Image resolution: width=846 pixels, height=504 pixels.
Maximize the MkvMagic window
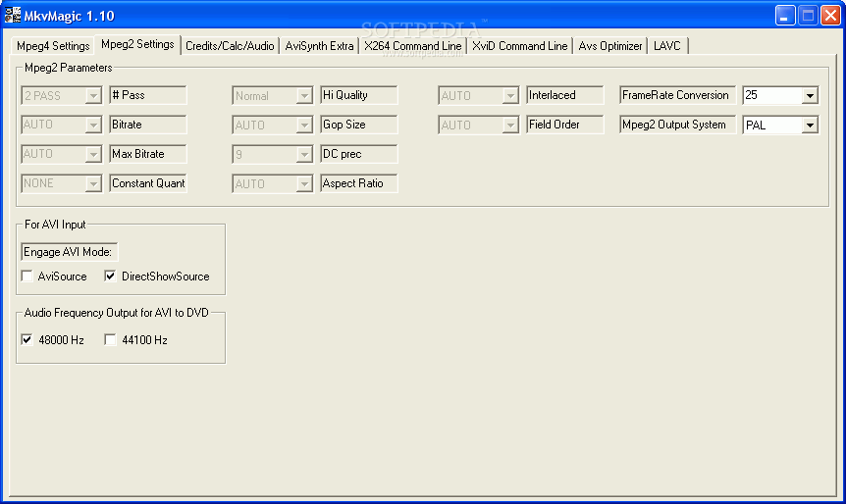[809, 15]
